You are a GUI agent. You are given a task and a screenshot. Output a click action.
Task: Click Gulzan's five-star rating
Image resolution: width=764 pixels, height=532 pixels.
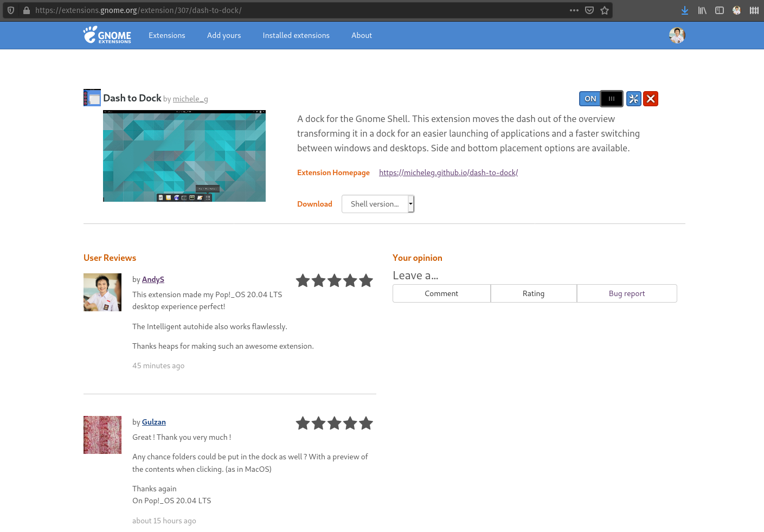335,423
